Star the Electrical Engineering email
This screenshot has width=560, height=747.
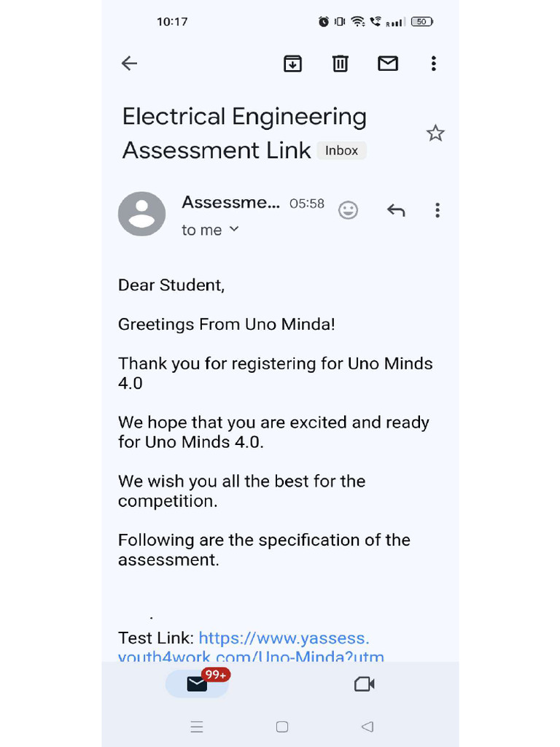435,133
